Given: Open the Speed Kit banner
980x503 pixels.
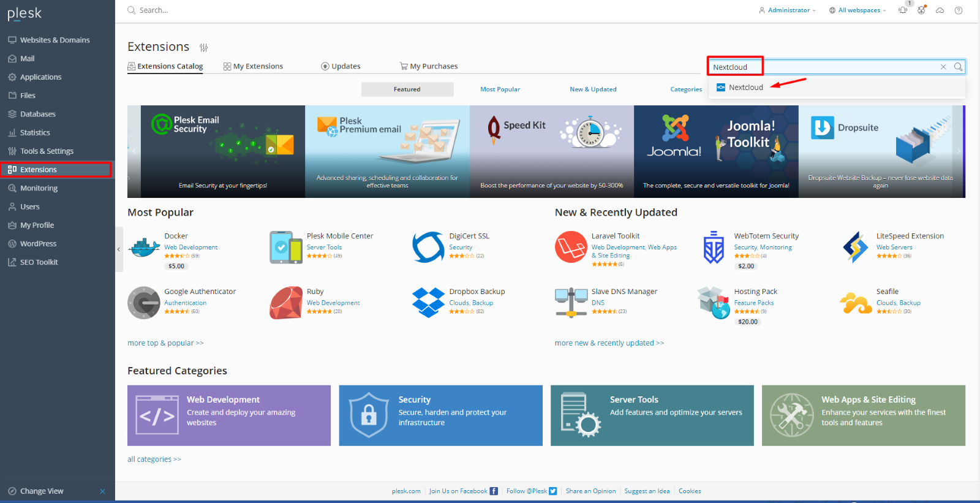Looking at the screenshot, I should coord(552,151).
